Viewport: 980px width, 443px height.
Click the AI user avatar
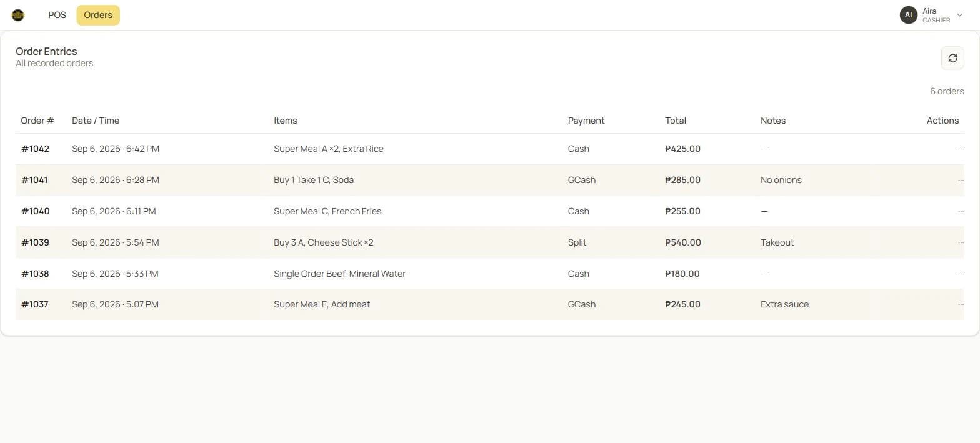tap(908, 15)
